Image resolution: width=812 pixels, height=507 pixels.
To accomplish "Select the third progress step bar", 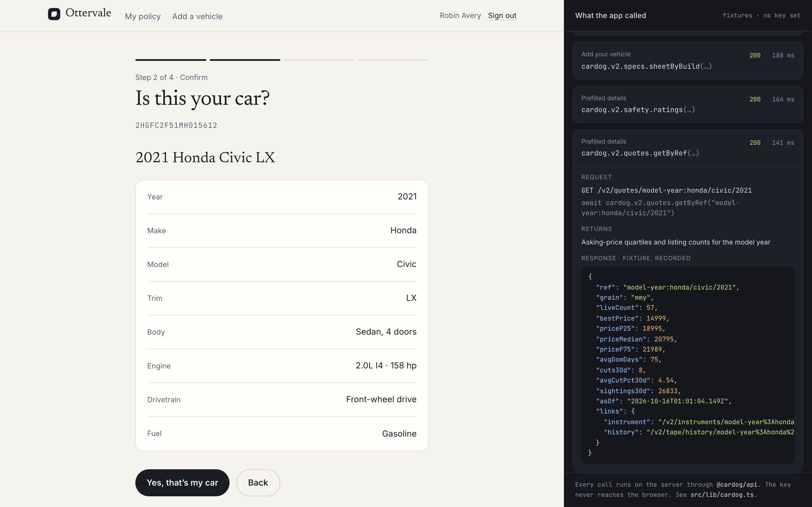I will pyautogui.click(x=319, y=60).
